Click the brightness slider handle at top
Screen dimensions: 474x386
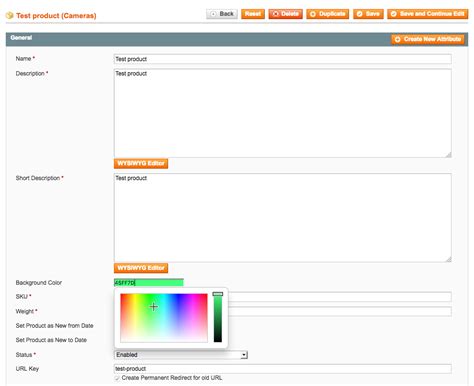[x=218, y=294]
